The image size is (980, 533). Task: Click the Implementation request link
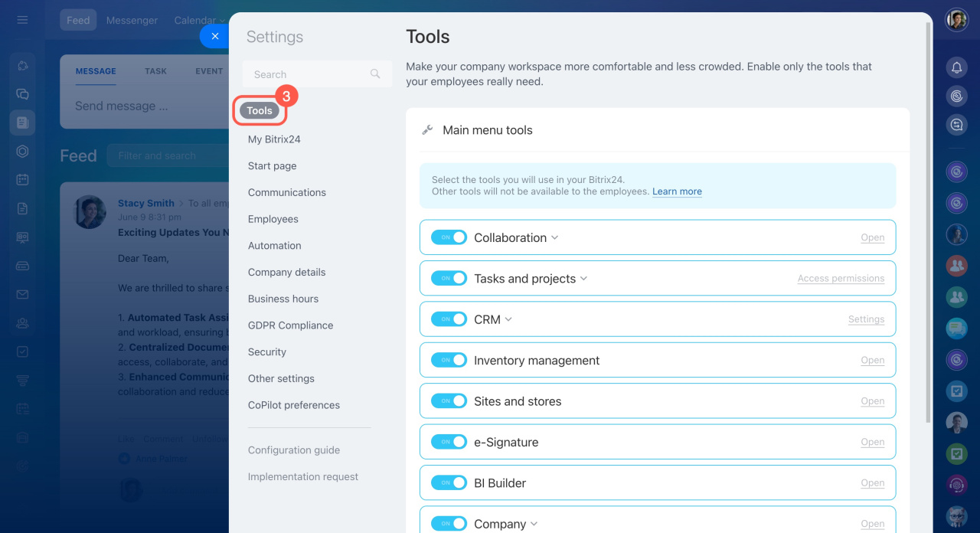pyautogui.click(x=303, y=476)
